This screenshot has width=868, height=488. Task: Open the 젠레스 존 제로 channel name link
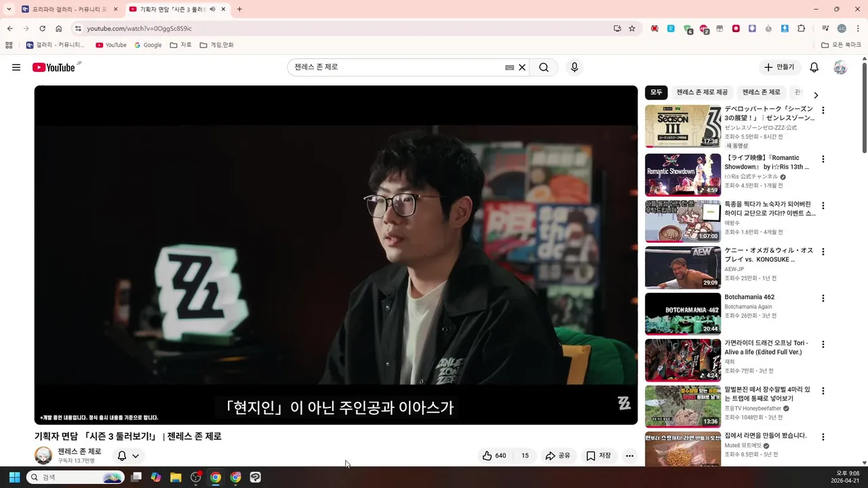(79, 451)
